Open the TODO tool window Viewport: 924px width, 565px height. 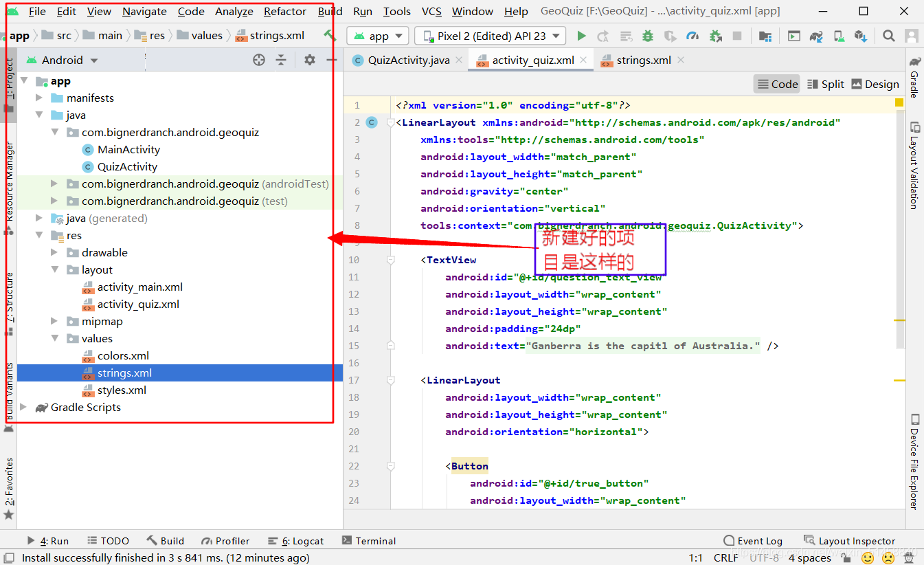[107, 541]
